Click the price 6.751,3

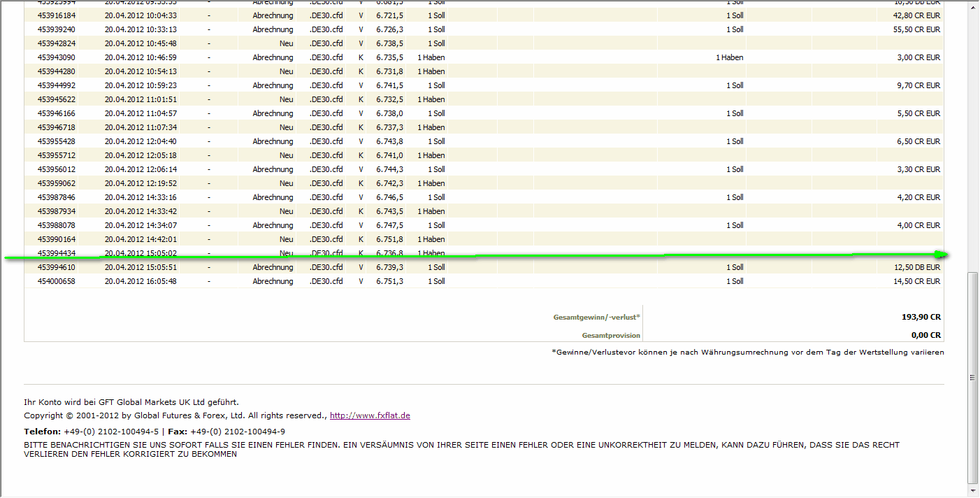pos(389,281)
